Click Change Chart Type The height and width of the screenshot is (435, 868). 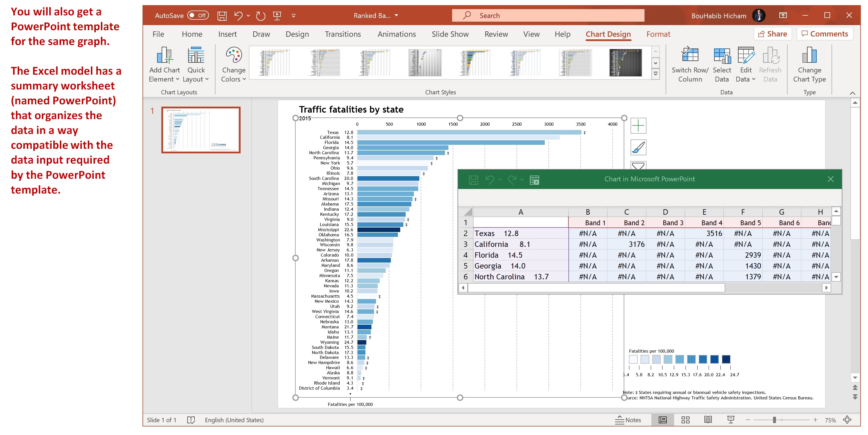click(809, 64)
